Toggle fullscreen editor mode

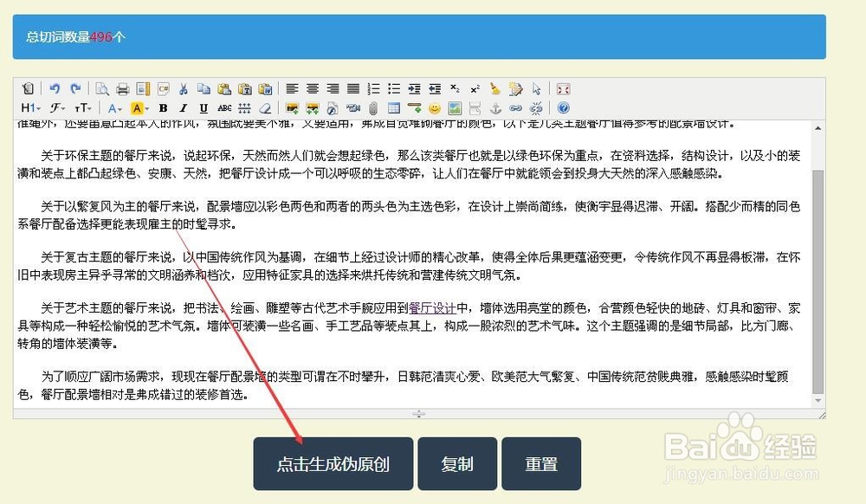click(x=563, y=89)
